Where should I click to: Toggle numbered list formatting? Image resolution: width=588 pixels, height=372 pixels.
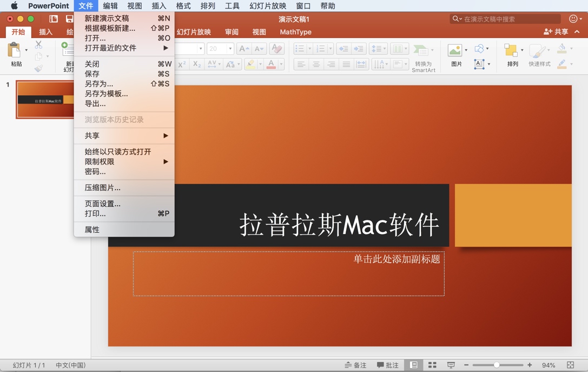(321, 48)
